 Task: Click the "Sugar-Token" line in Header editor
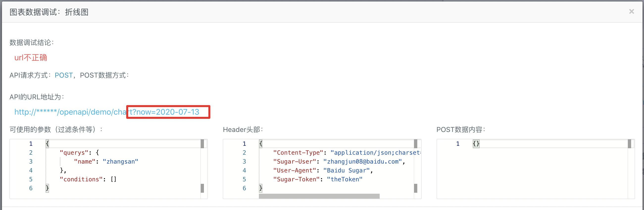[318, 179]
